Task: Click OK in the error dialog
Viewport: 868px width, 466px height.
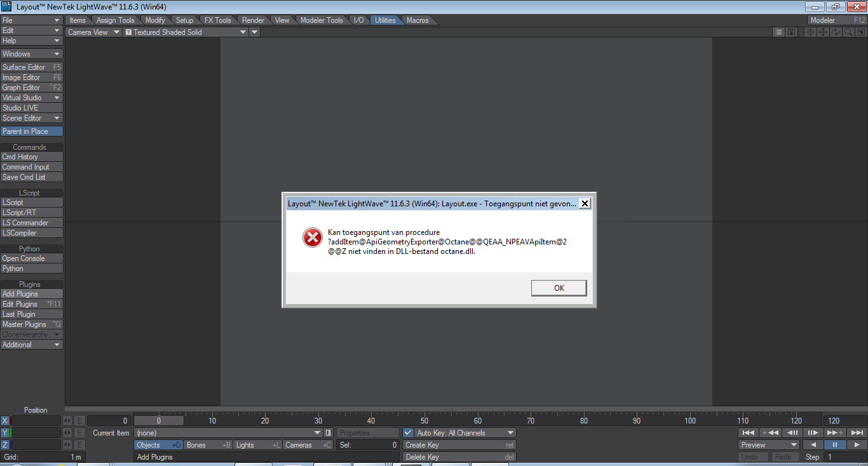Action: point(559,288)
